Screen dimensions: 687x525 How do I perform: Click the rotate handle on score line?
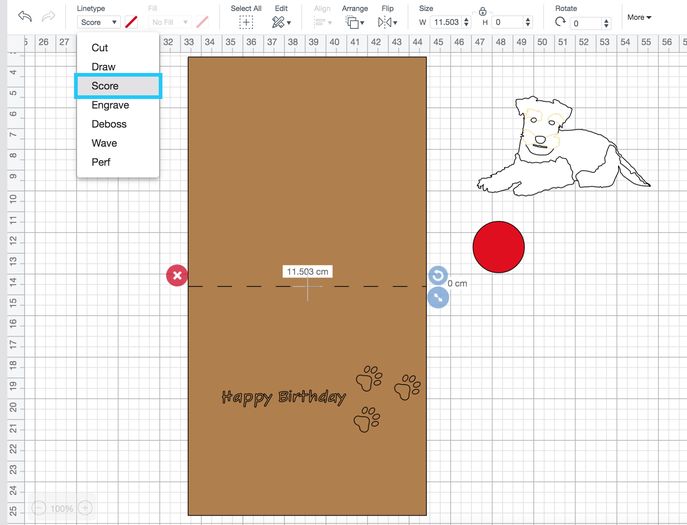[x=437, y=275]
